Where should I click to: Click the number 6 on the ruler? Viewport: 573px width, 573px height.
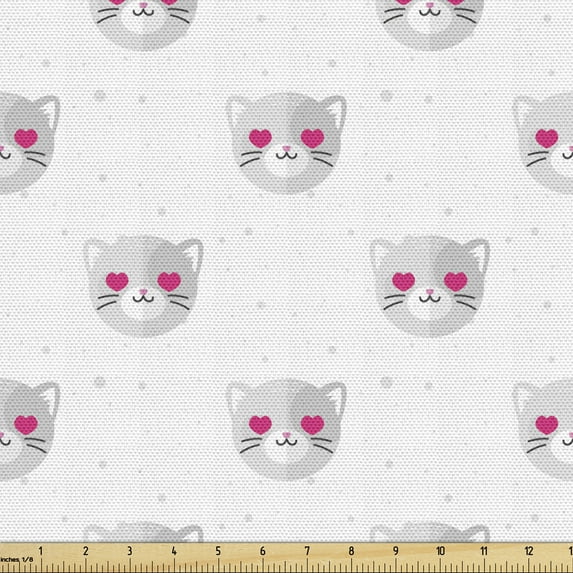(263, 551)
